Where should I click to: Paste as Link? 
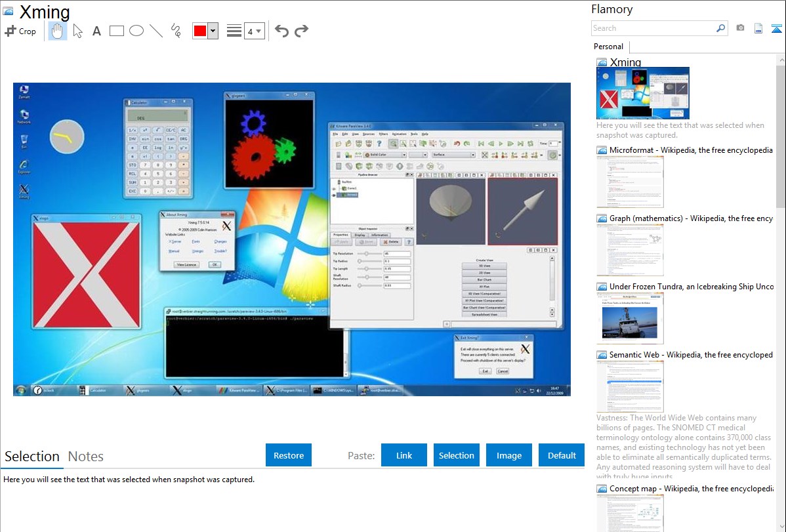click(404, 455)
